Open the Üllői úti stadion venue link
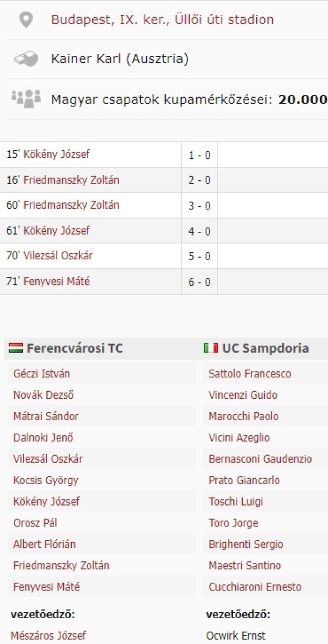Viewport: 328px width, 644px height. tap(162, 20)
